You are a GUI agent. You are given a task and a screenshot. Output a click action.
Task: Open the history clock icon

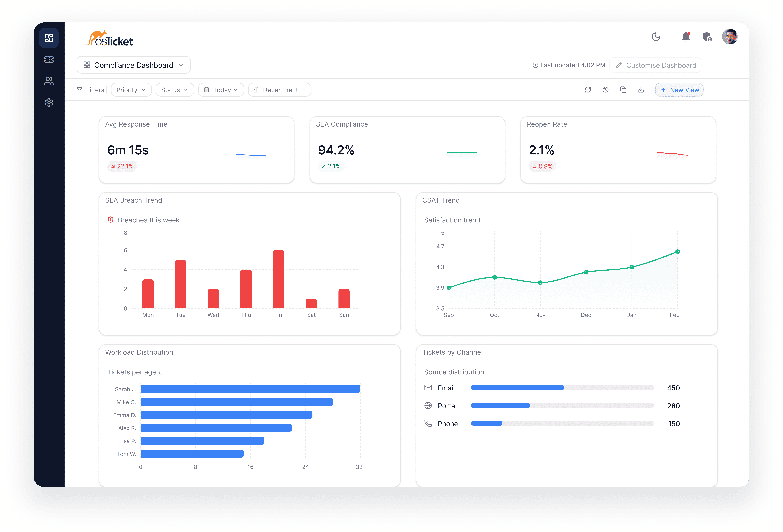(x=605, y=90)
